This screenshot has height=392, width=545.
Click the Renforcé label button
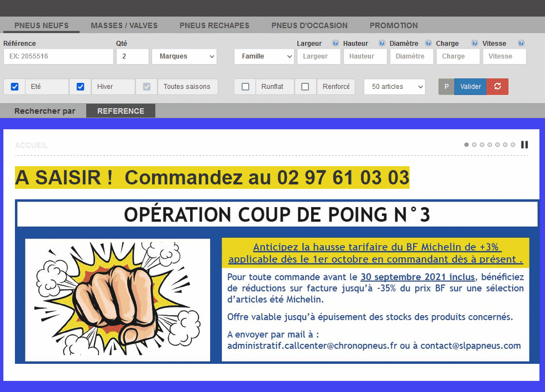point(336,87)
